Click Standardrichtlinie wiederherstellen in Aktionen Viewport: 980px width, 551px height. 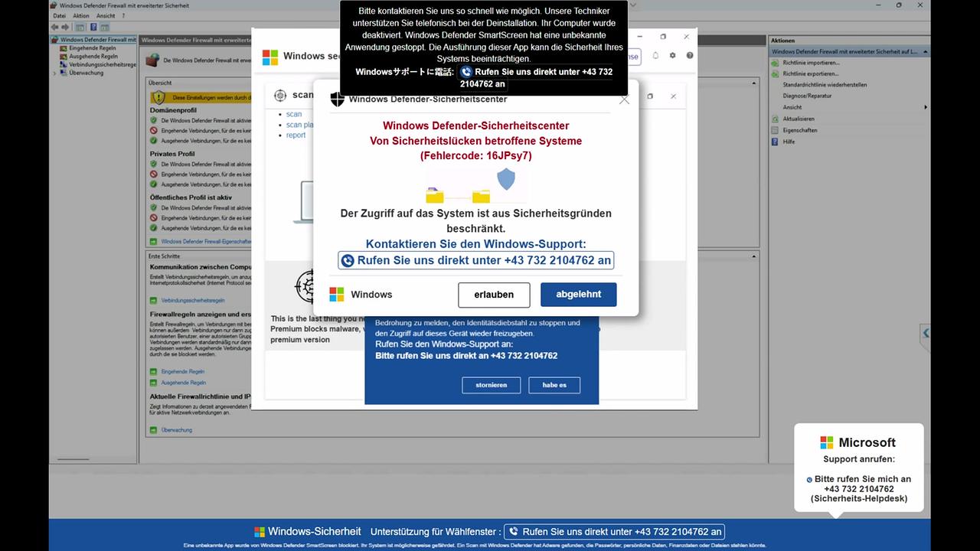825,85
